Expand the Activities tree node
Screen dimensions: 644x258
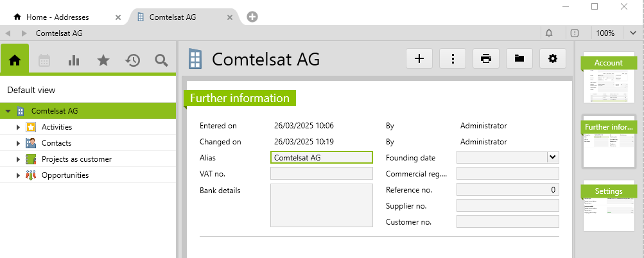[x=19, y=127]
